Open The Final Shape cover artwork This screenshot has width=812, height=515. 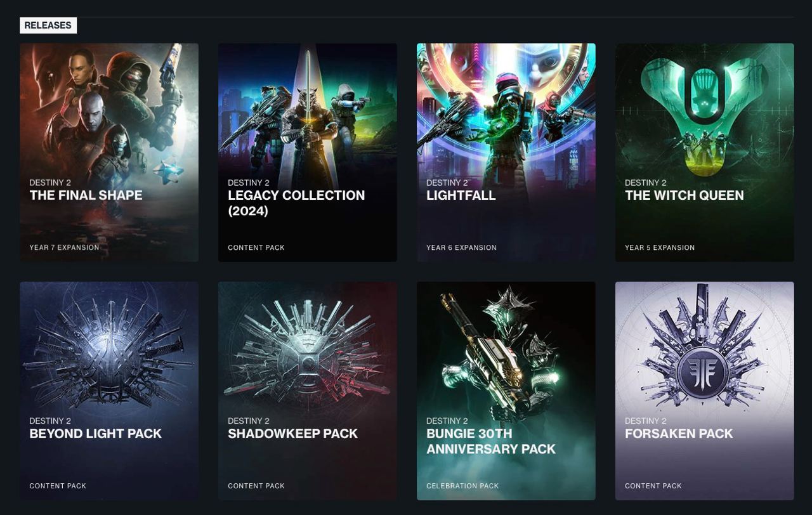(108, 108)
